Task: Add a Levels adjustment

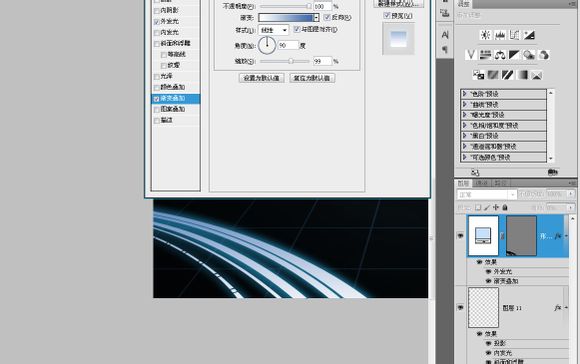Action: coord(500,35)
